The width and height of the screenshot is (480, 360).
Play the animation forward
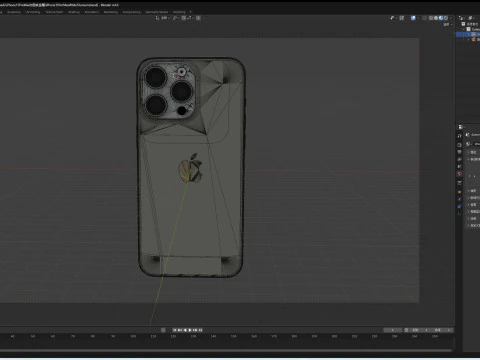click(190, 330)
